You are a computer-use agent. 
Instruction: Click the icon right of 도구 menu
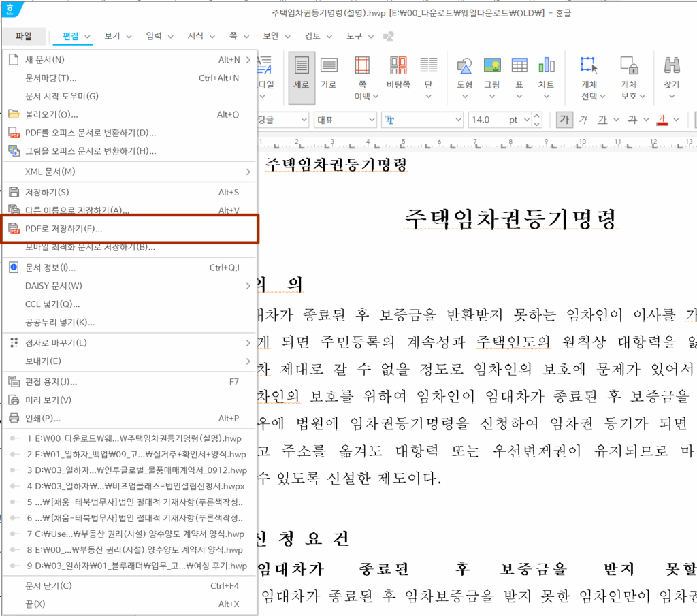tap(389, 37)
